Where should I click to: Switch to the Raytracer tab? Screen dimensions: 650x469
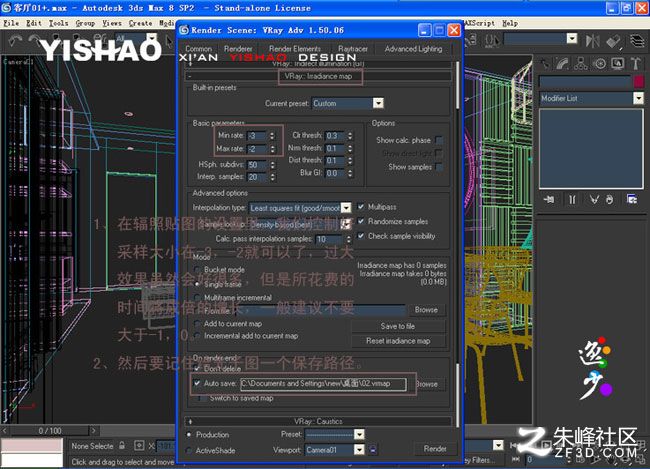pyautogui.click(x=353, y=49)
